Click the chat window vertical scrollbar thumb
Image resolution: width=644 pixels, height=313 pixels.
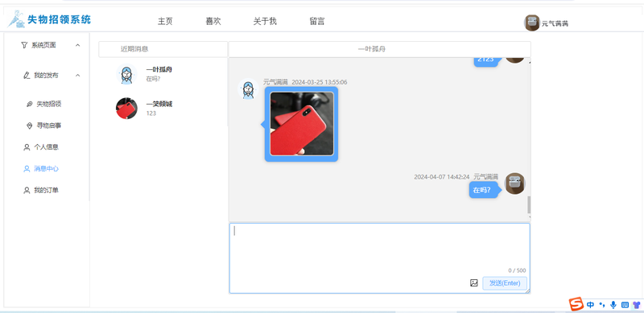[x=529, y=204]
